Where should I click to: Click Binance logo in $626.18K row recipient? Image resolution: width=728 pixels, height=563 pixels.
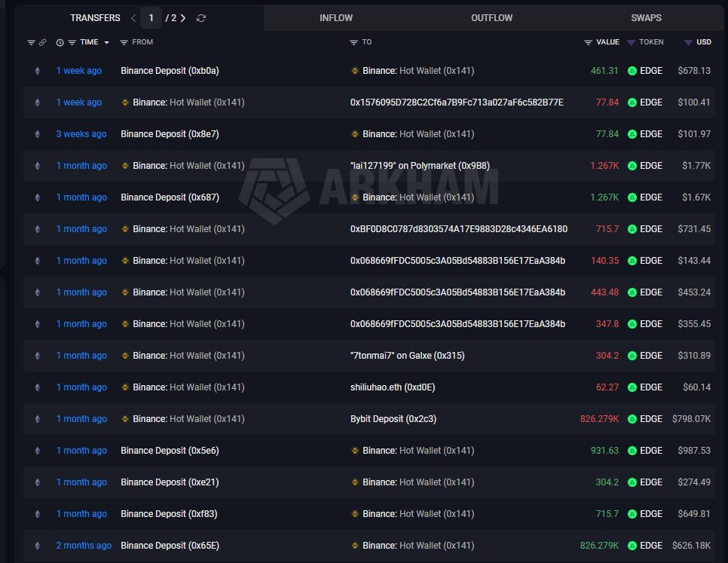[x=355, y=546]
